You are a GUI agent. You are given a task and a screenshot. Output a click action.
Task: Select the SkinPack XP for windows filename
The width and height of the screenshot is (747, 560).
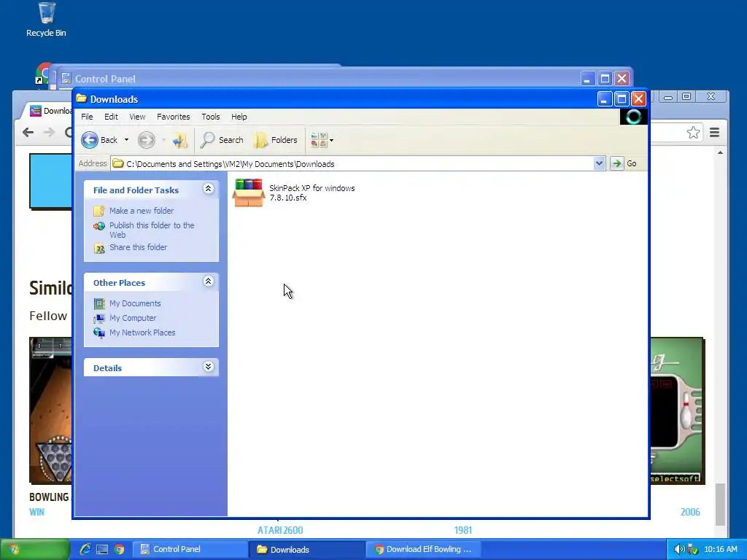point(312,192)
